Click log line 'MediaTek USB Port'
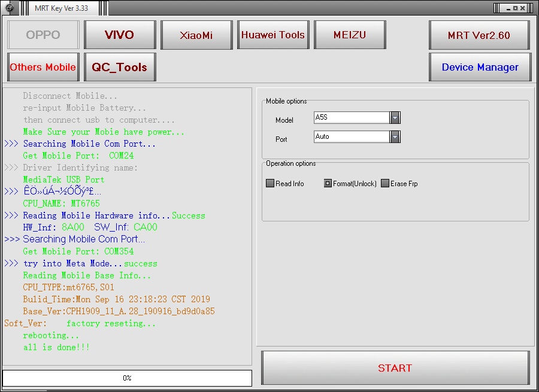 click(x=63, y=180)
